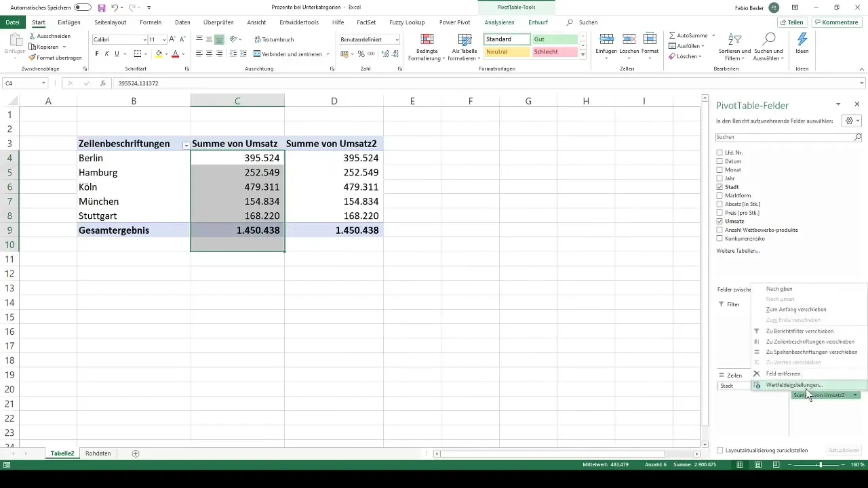Apply the Gut cell style
The height and width of the screenshot is (488, 868).
pos(555,39)
